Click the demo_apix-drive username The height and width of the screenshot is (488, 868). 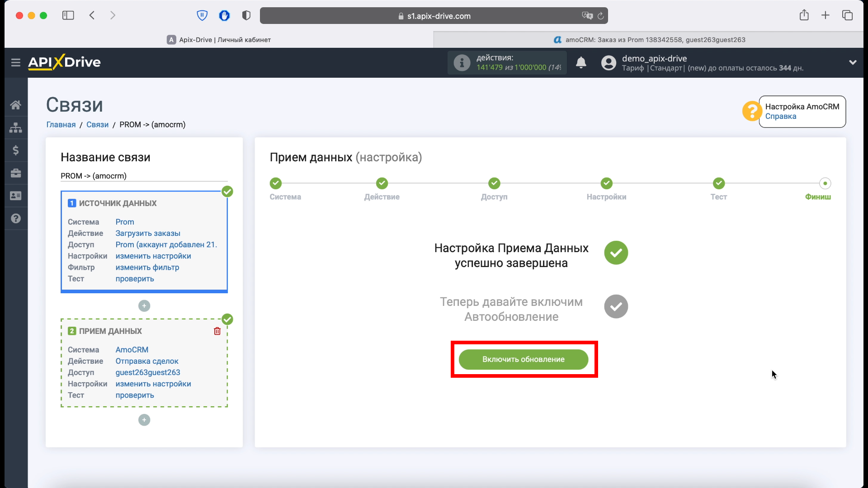pos(654,58)
